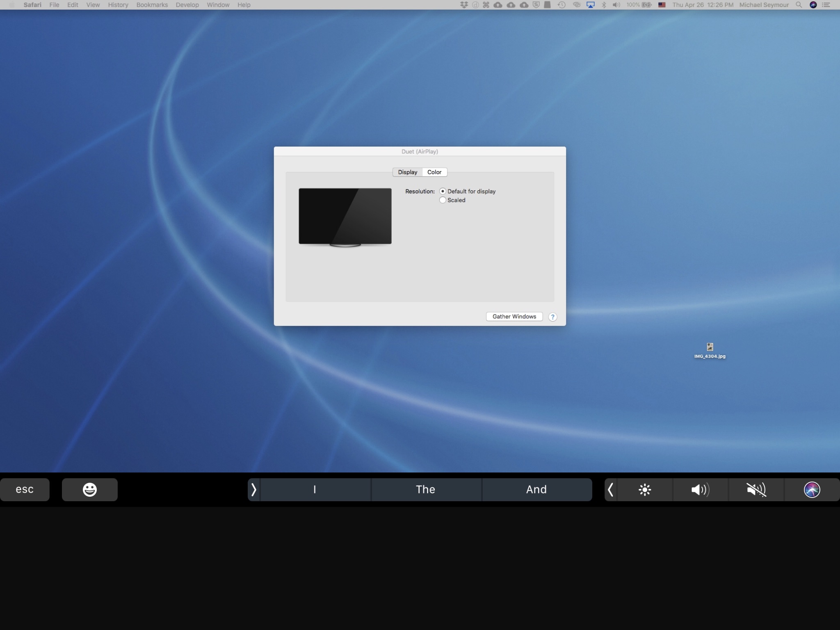Switch to the Color tab
The width and height of the screenshot is (840, 630).
[x=434, y=172]
